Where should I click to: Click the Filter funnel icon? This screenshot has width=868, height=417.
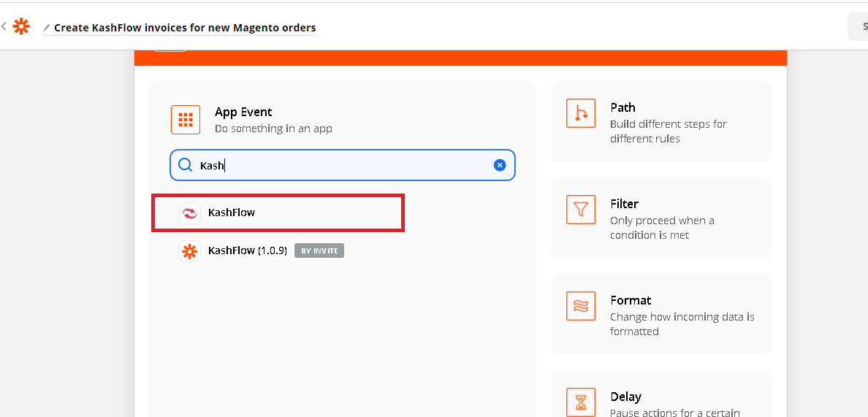[x=581, y=210]
